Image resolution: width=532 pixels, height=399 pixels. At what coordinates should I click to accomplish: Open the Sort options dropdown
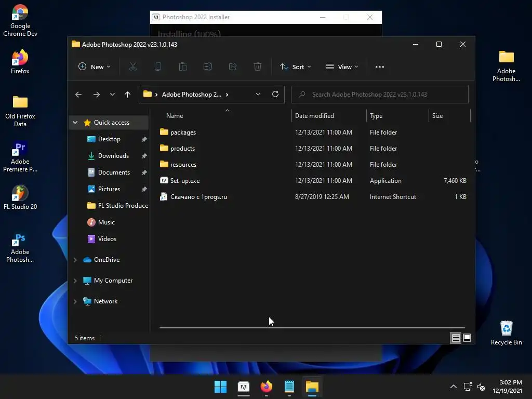[295, 67]
